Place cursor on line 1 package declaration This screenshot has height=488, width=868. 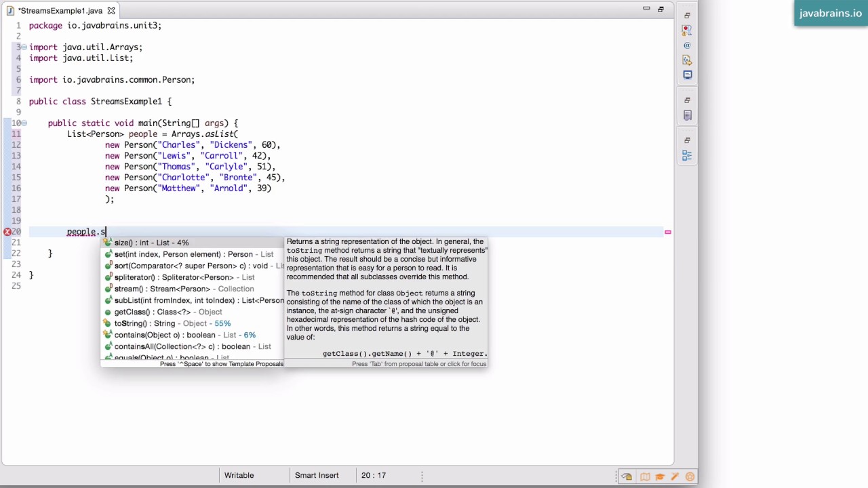tap(95, 26)
